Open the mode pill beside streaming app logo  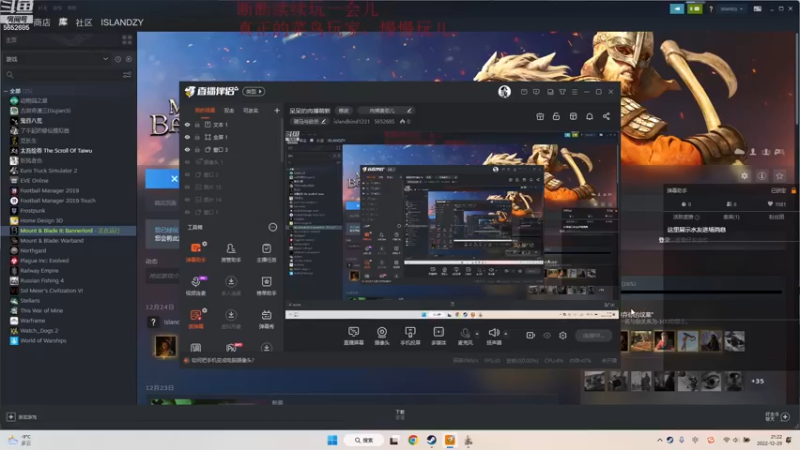(254, 91)
